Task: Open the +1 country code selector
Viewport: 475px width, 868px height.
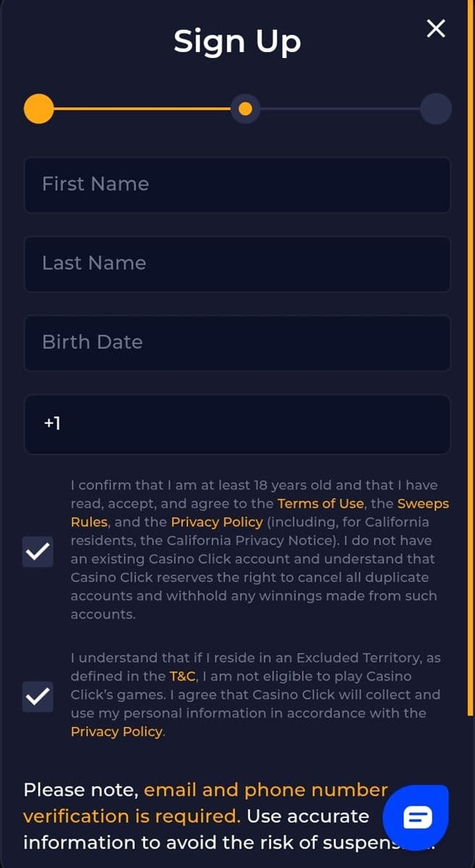Action: tap(51, 424)
